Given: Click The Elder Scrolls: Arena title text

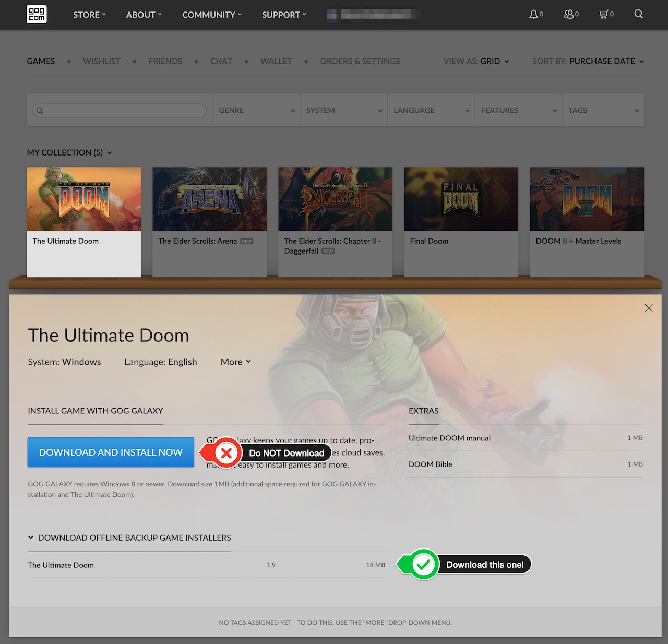Looking at the screenshot, I should [198, 241].
